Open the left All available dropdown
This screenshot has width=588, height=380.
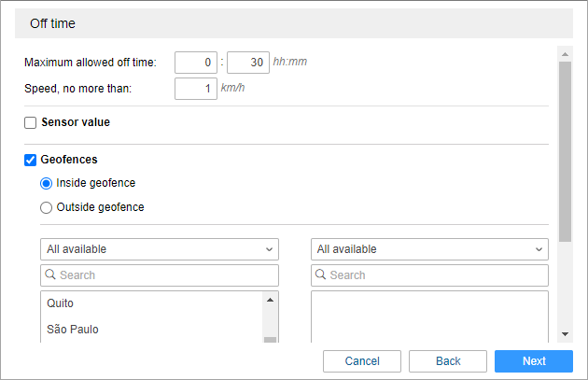[160, 249]
